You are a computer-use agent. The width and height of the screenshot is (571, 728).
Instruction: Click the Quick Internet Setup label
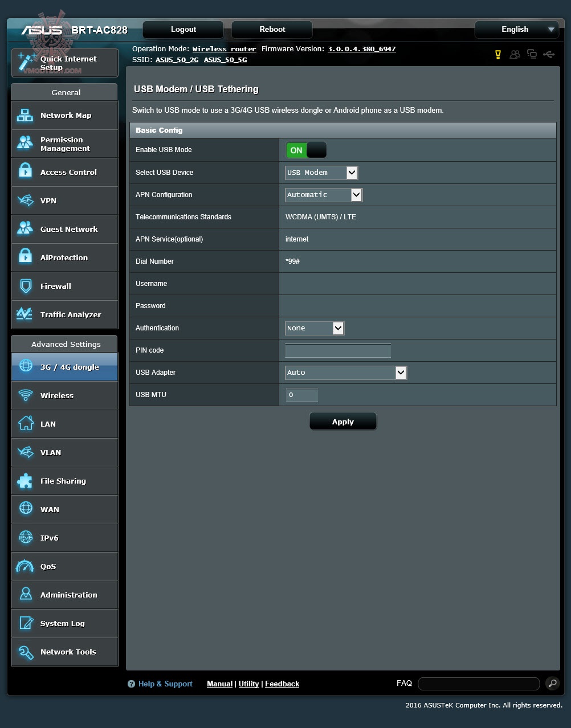click(68, 63)
